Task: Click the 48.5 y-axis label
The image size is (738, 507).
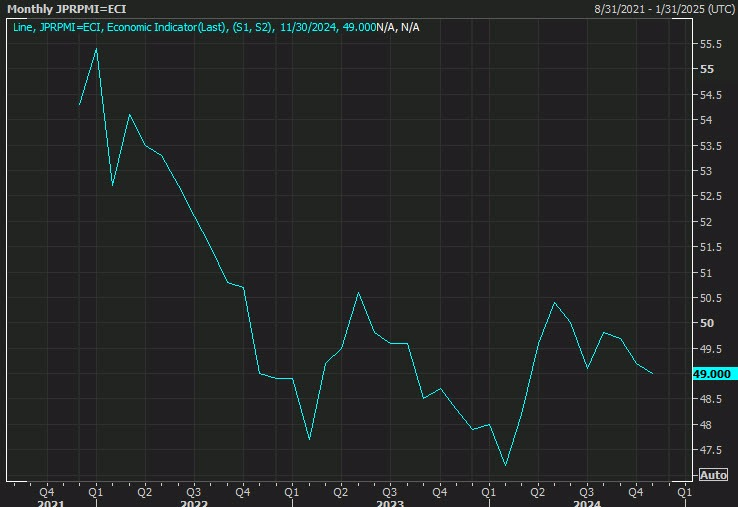Action: click(x=711, y=399)
